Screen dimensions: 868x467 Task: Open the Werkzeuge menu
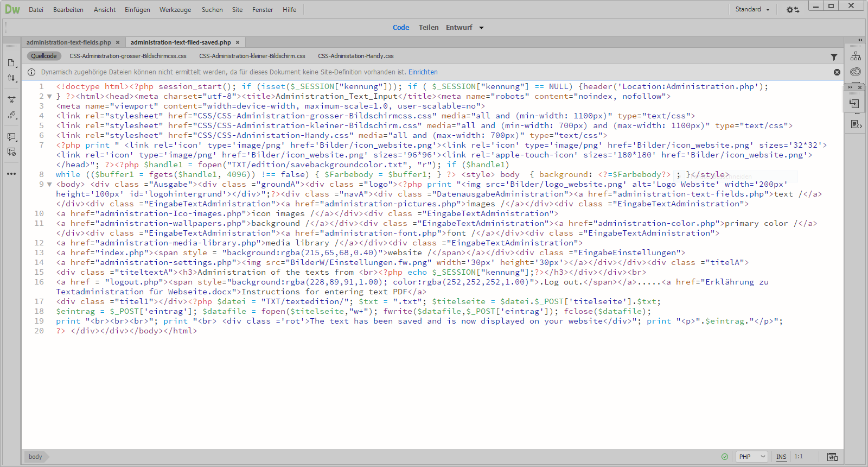point(175,10)
